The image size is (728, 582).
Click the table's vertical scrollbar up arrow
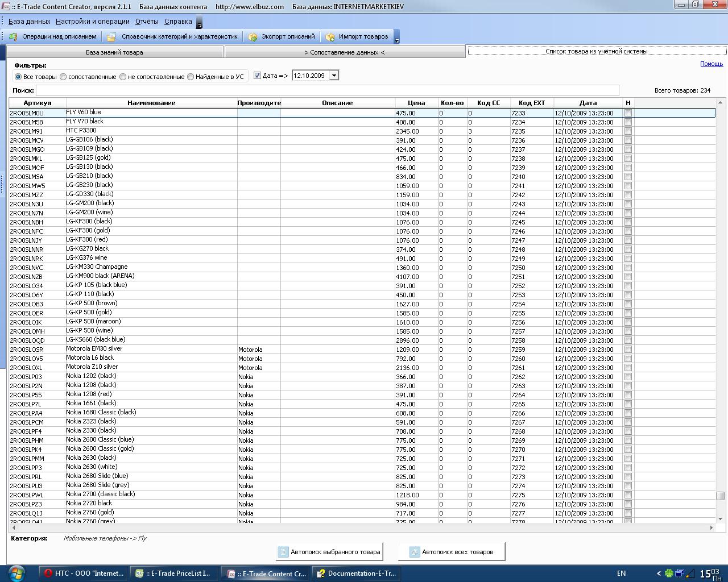[x=720, y=103]
